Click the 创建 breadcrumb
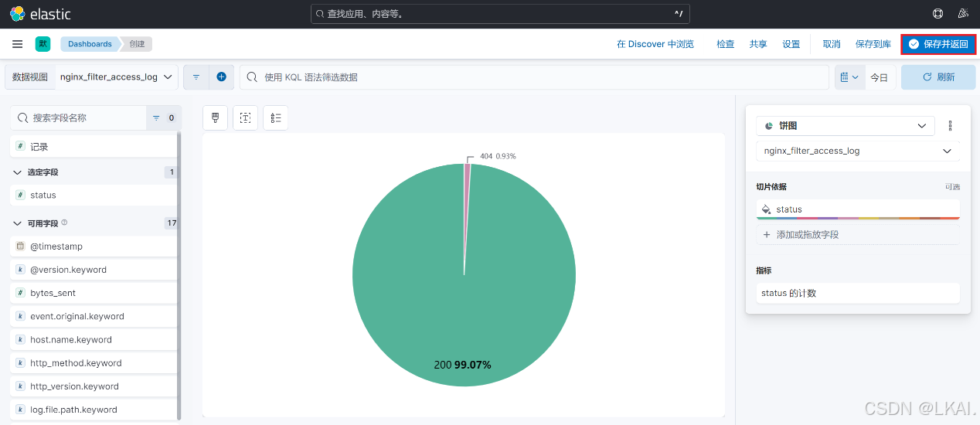Viewport: 980px width, 425px height. [138, 44]
